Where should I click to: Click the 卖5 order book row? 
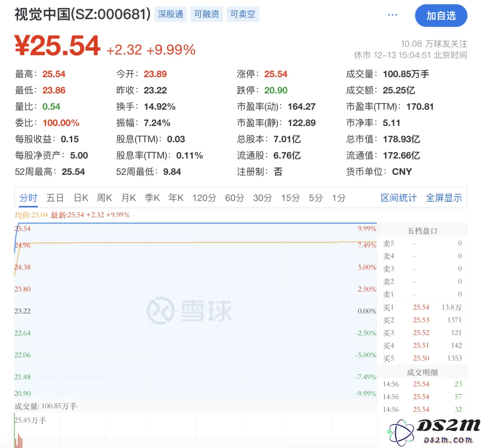pyautogui.click(x=422, y=243)
